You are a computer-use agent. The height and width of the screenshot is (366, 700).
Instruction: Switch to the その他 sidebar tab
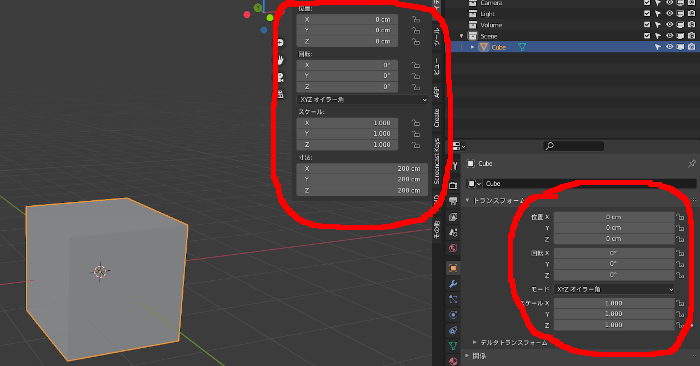pyautogui.click(x=436, y=229)
